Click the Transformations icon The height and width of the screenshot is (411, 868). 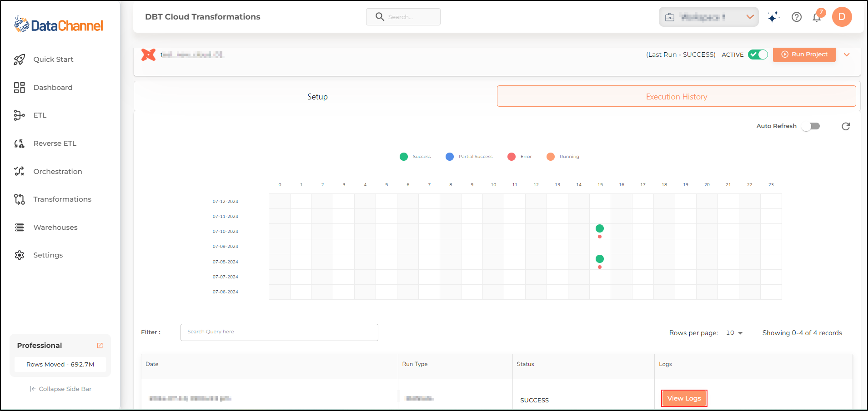[19, 199]
